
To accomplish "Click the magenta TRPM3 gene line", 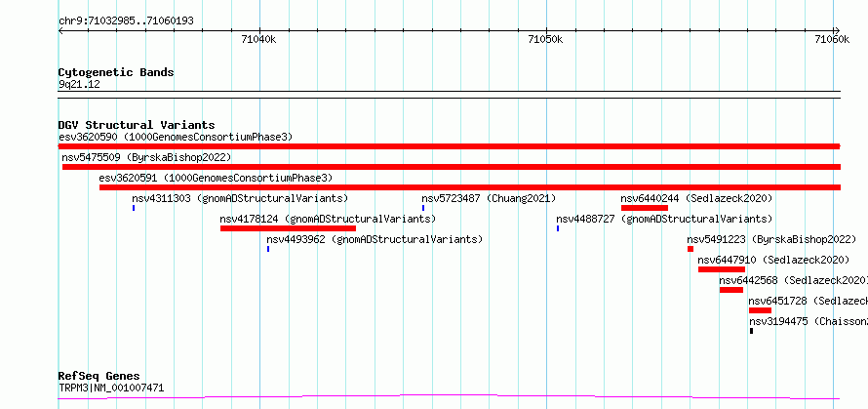I will 449,396.
